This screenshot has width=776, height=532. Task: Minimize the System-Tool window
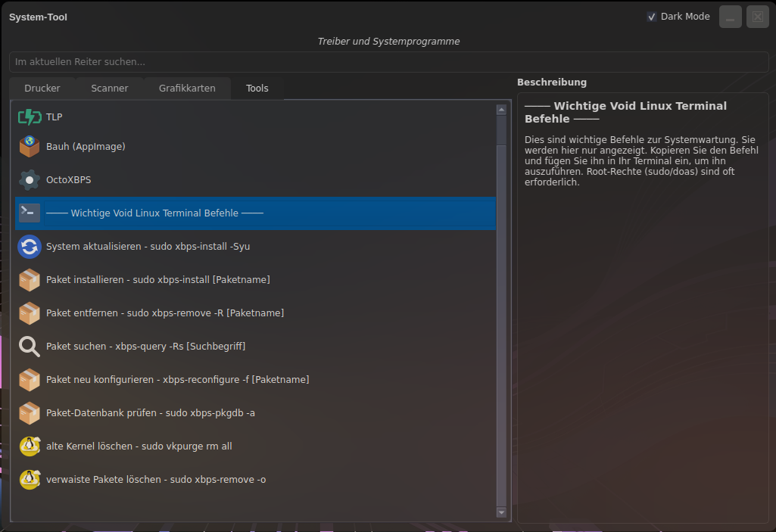point(731,17)
